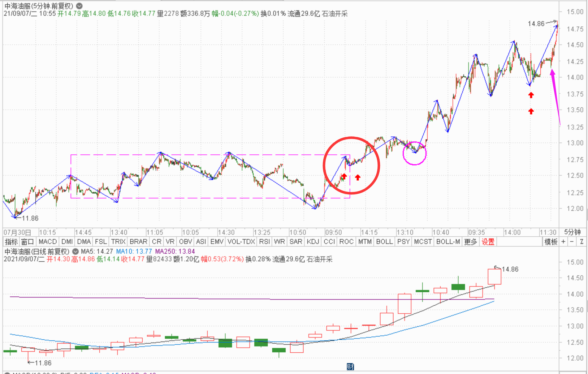This screenshot has width=588, height=374.
Task: Click the 石油开采 sector link in top chart
Action: tap(334, 14)
